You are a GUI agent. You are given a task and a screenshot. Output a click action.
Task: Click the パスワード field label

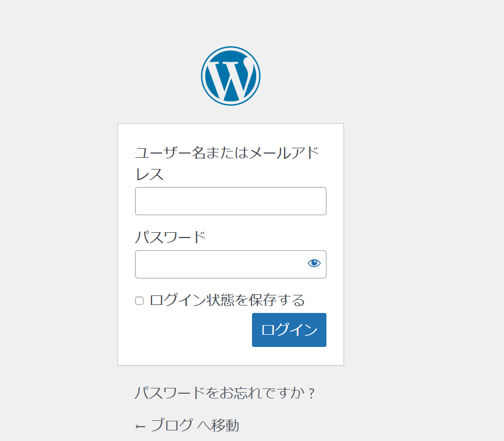point(170,236)
